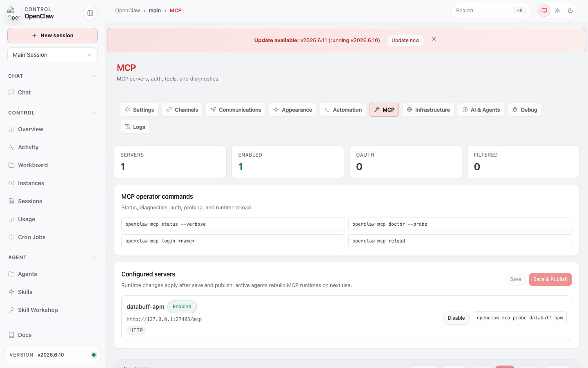Start a New session
This screenshot has height=368, width=588.
click(x=52, y=36)
